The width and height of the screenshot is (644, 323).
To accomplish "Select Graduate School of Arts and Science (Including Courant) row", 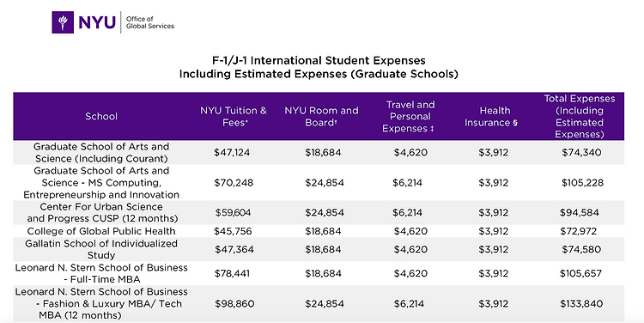I will (x=319, y=152).
